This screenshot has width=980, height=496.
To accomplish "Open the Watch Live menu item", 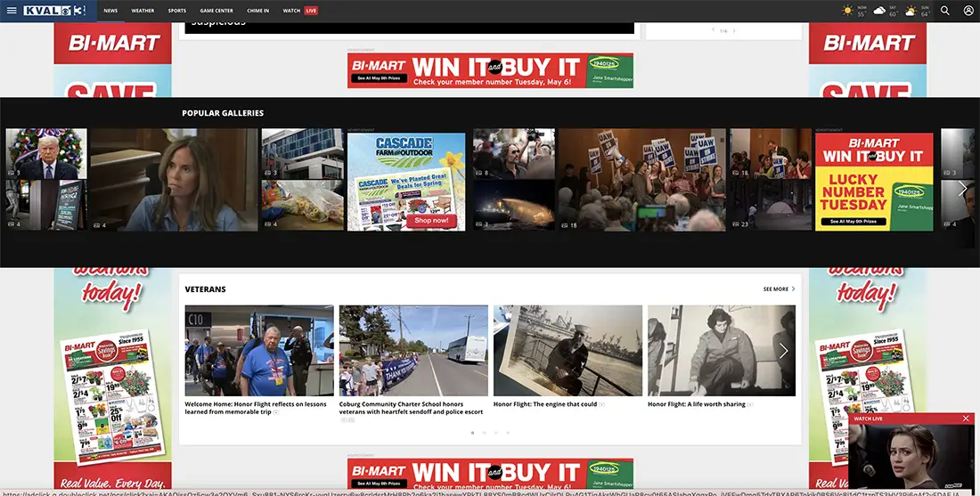I will pyautogui.click(x=300, y=11).
